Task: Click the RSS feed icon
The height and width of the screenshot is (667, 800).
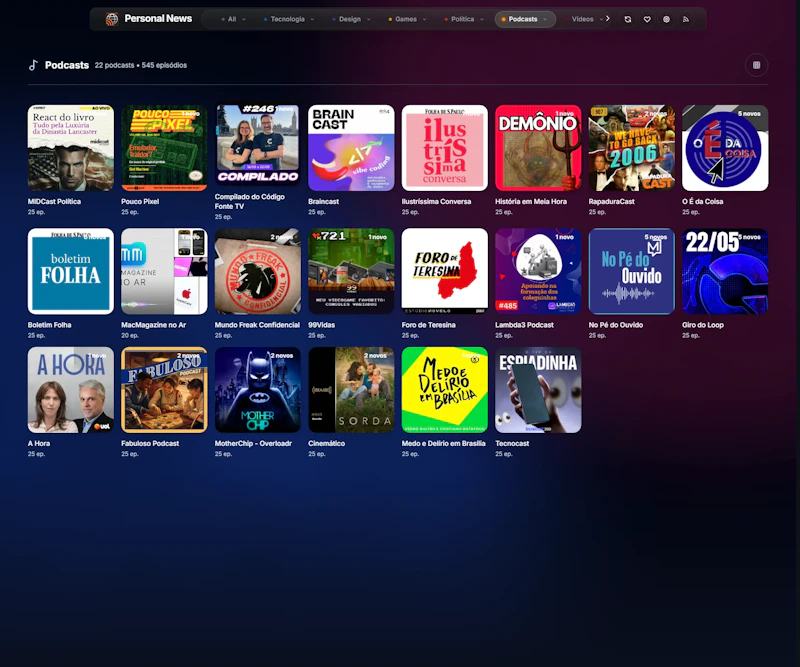Action: coord(686,19)
